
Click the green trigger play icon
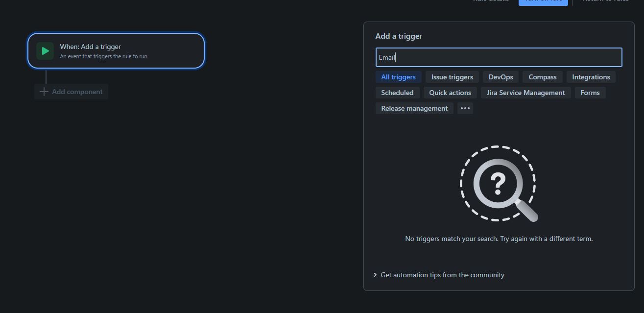pos(45,50)
